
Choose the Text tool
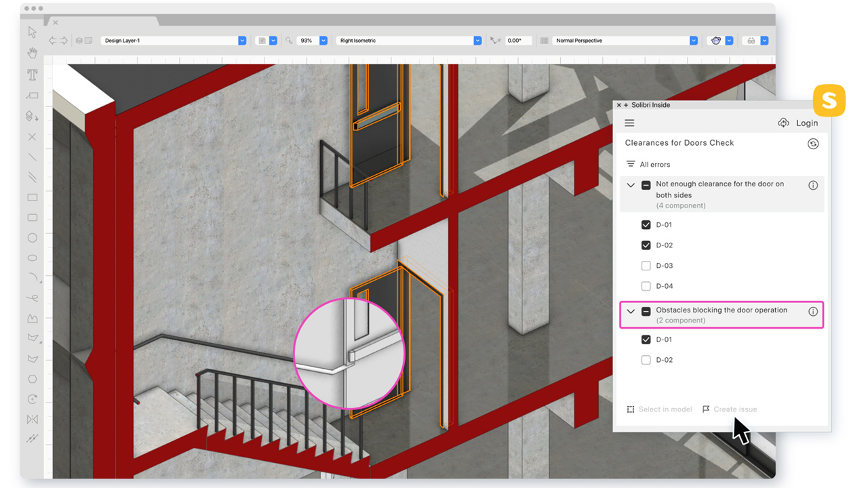(32, 75)
